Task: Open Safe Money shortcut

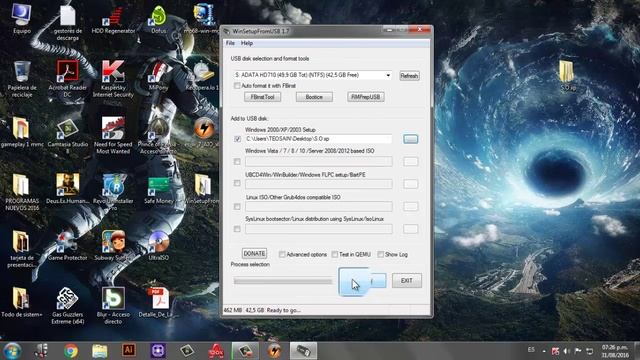Action: [158, 190]
